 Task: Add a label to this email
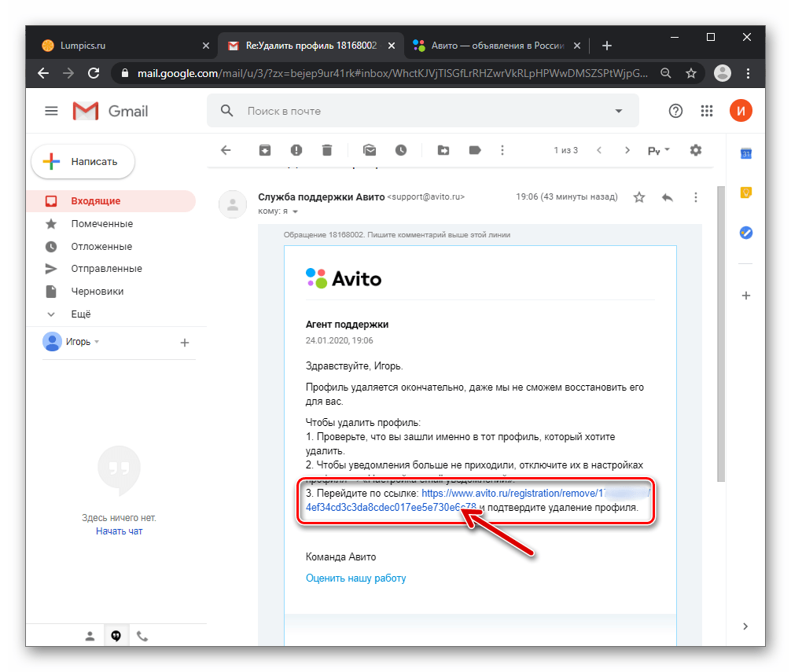475,150
